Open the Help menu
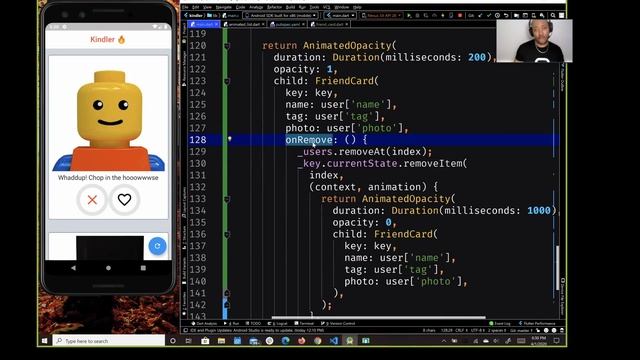Image resolution: width=640 pixels, height=360 pixels. pos(357,7)
